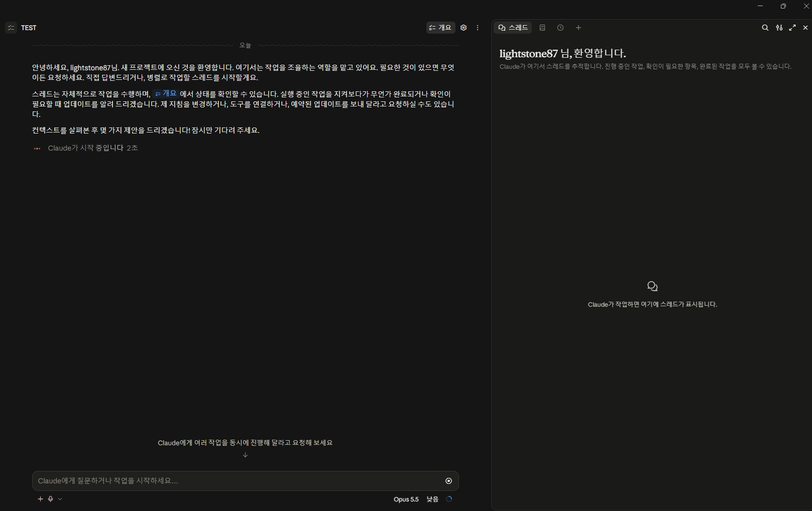The height and width of the screenshot is (511, 812).
Task: Close the thread side panel
Action: coord(805,28)
